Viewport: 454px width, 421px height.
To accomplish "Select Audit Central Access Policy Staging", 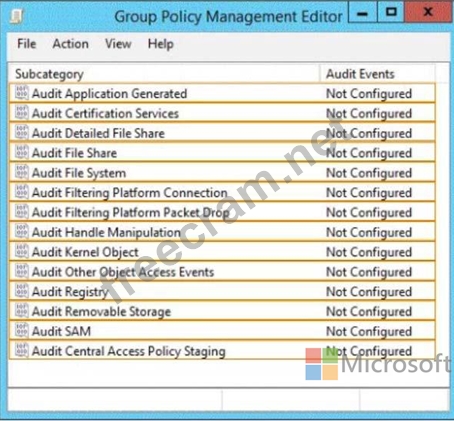I will tap(222, 351).
